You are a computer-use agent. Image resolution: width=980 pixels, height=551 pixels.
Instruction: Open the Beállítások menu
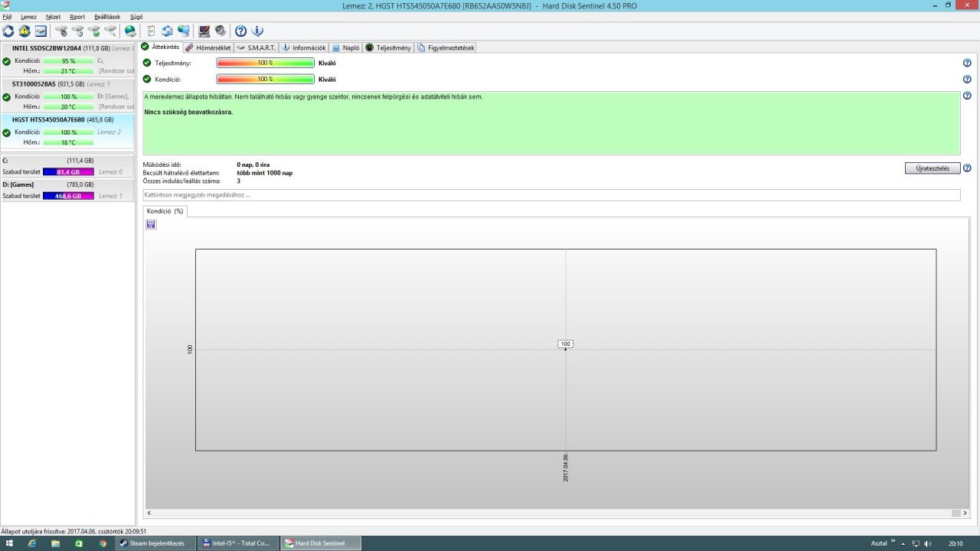tap(107, 17)
